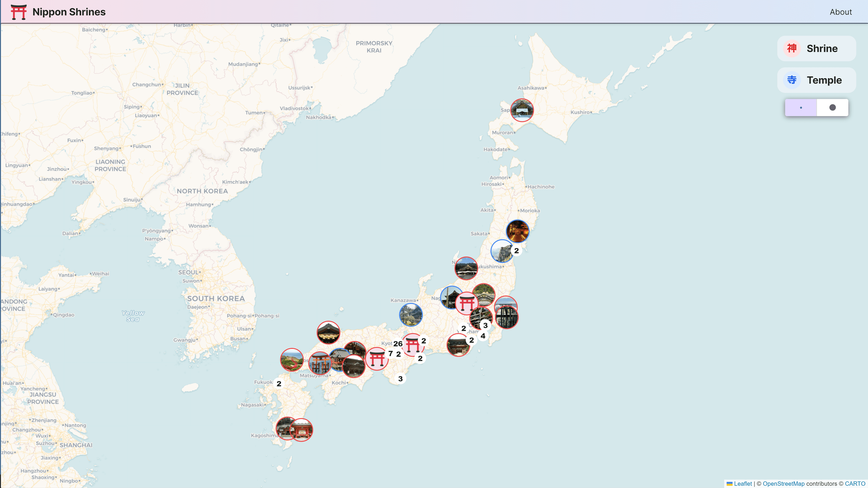Click the cluster badge 4 near Yokohama
This screenshot has width=868, height=488.
coord(483,336)
